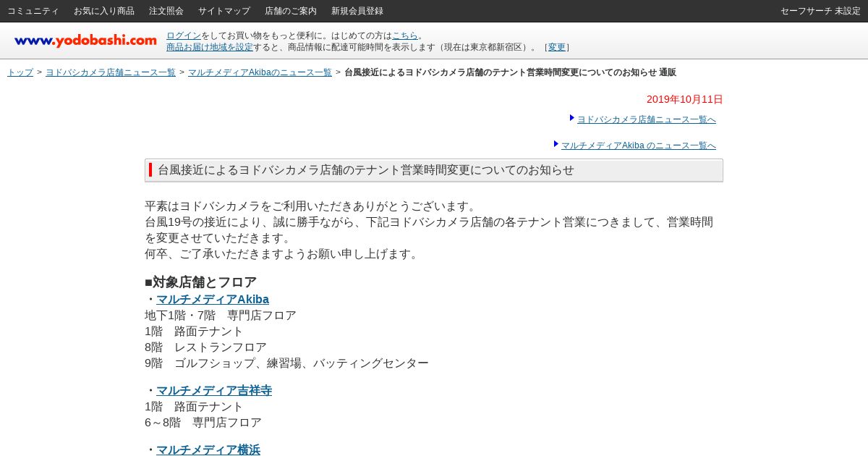Screen dimensions: 868x456
Task: Open the マルチメディア吉祥寺 store link
Action: (214, 391)
